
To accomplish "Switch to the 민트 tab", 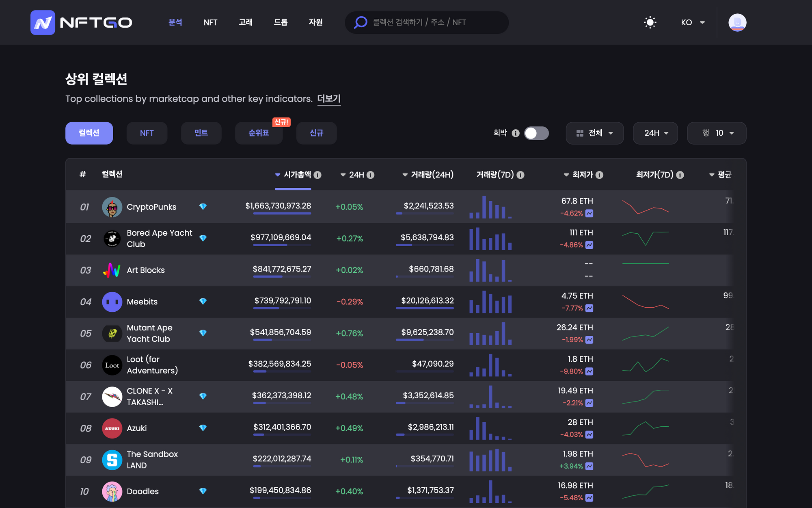I will tap(201, 133).
